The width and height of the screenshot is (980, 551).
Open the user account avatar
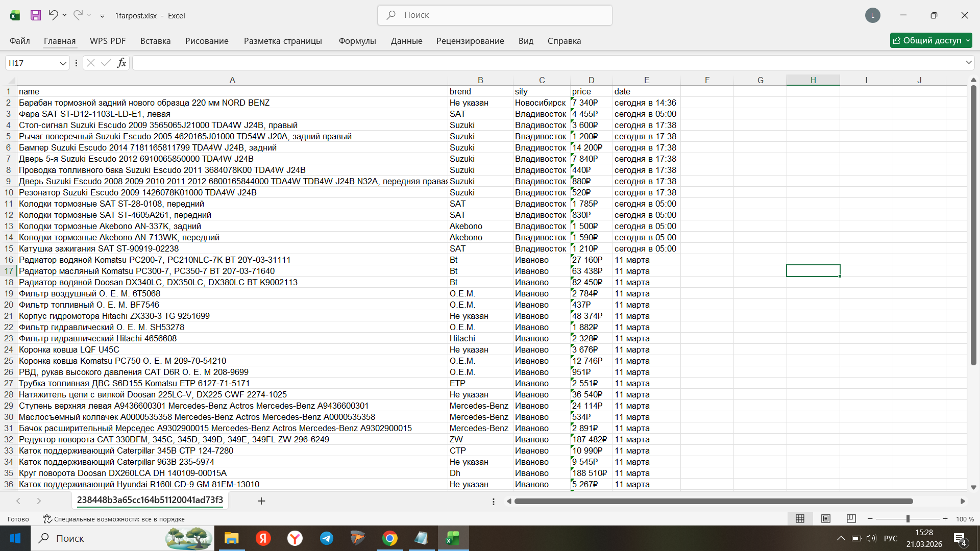(872, 15)
